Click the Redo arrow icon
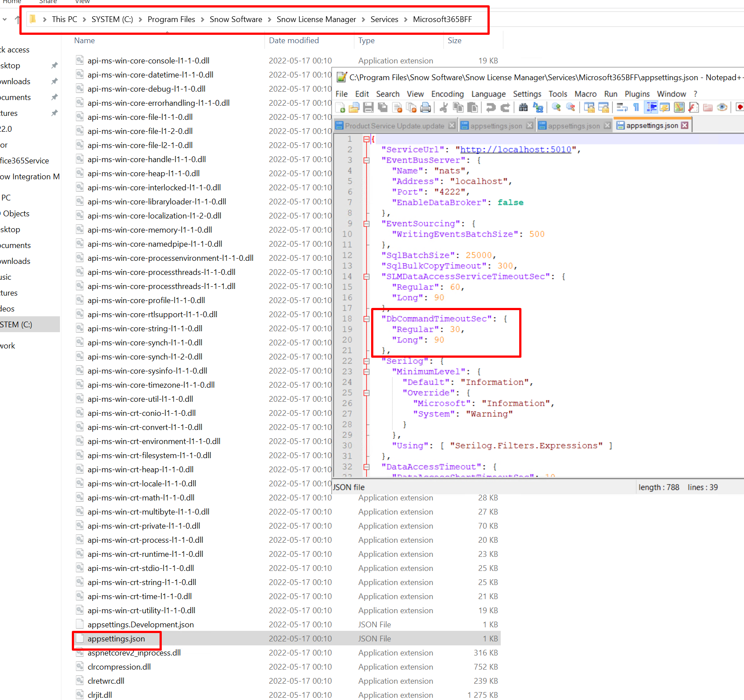Screen dimensions: 744x700 [505, 107]
